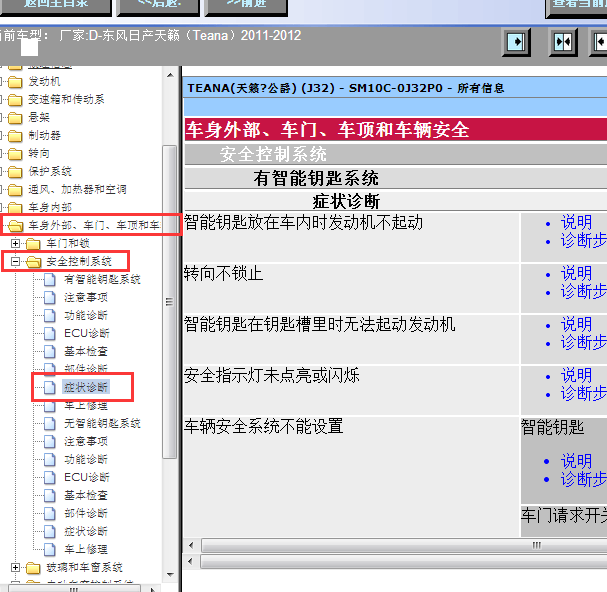This screenshot has width=607, height=592.
Task: Click second ECU诊断 page icon
Action: point(50,477)
